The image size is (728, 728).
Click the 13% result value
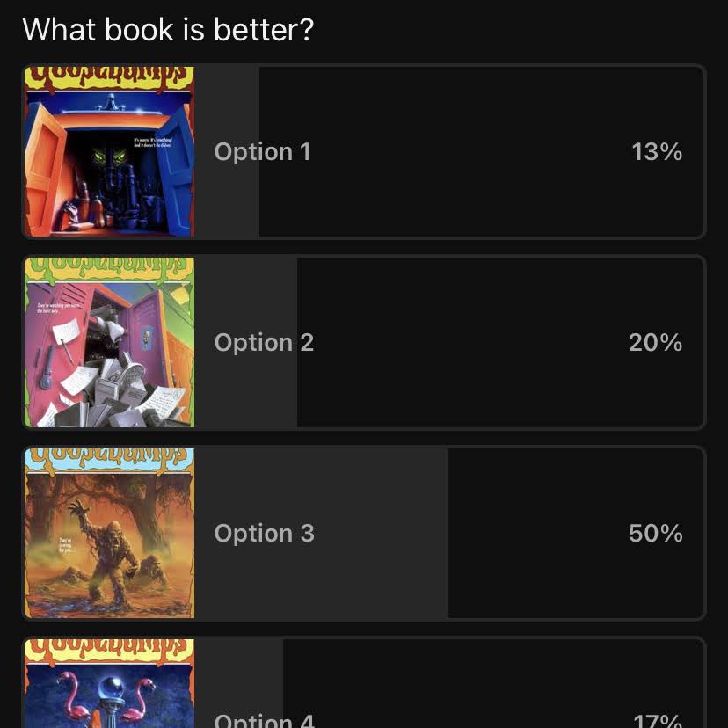(657, 152)
